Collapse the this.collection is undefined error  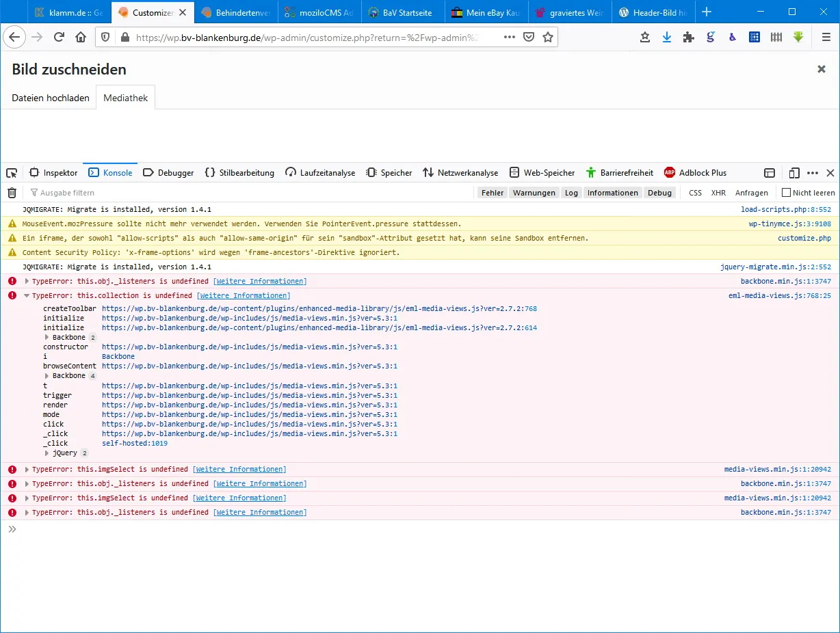27,296
